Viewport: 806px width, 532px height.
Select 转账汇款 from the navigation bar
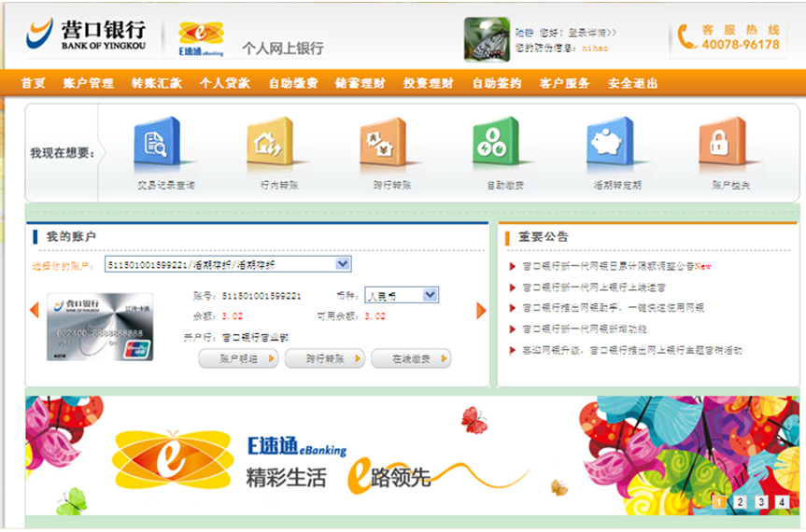coord(156,83)
